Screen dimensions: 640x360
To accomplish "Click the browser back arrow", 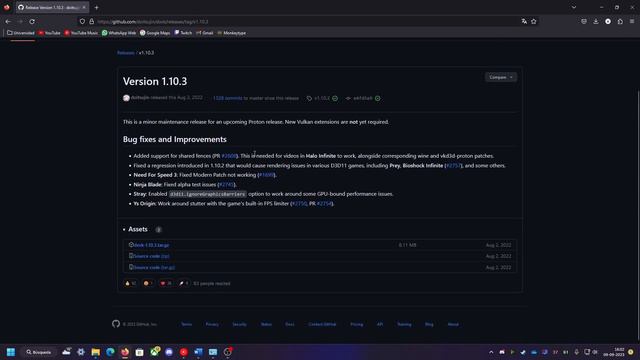I will [x=8, y=21].
